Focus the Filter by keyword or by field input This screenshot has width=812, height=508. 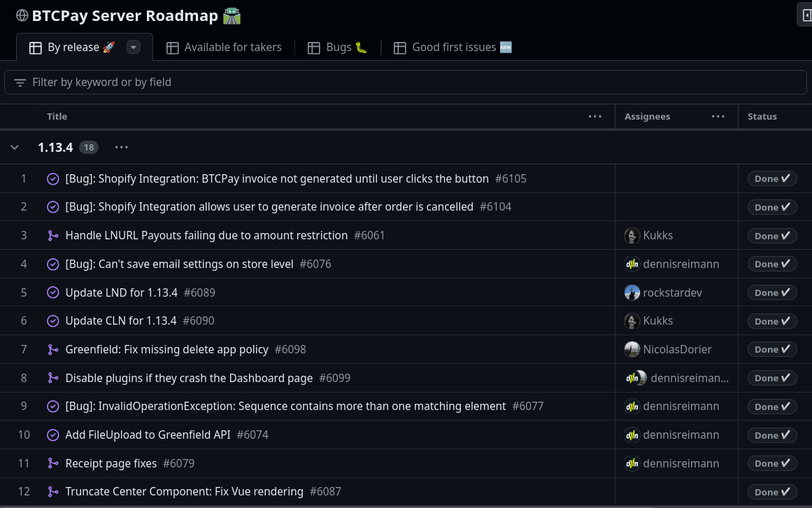406,83
